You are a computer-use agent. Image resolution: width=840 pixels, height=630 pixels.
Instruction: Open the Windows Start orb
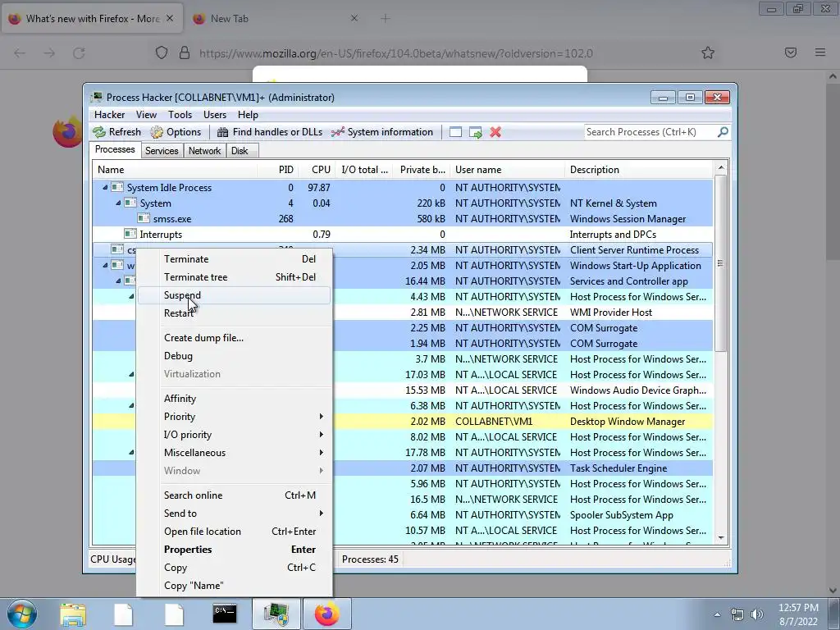pyautogui.click(x=21, y=614)
